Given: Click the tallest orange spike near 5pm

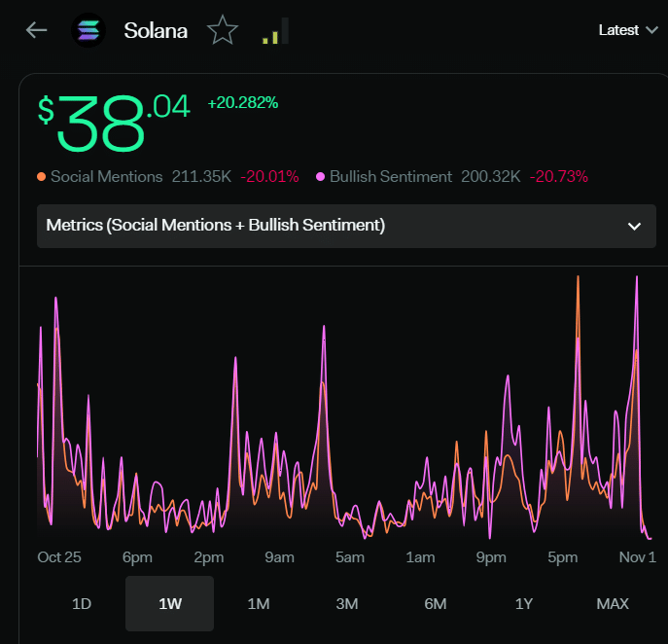Looking at the screenshot, I should tap(579, 279).
